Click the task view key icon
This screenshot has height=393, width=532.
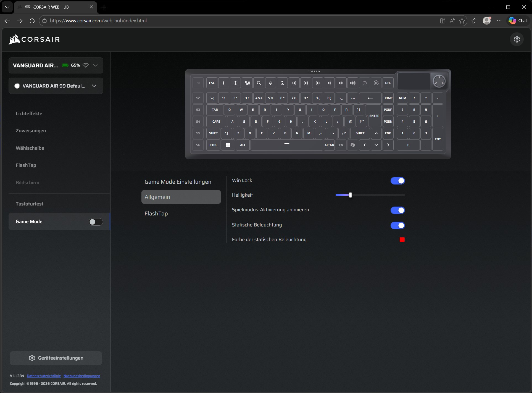(x=247, y=83)
